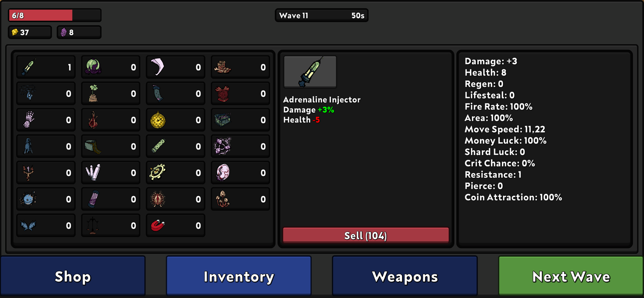Image resolution: width=644 pixels, height=298 pixels.
Task: Select the pink brain item
Action: pyautogui.click(x=240, y=173)
